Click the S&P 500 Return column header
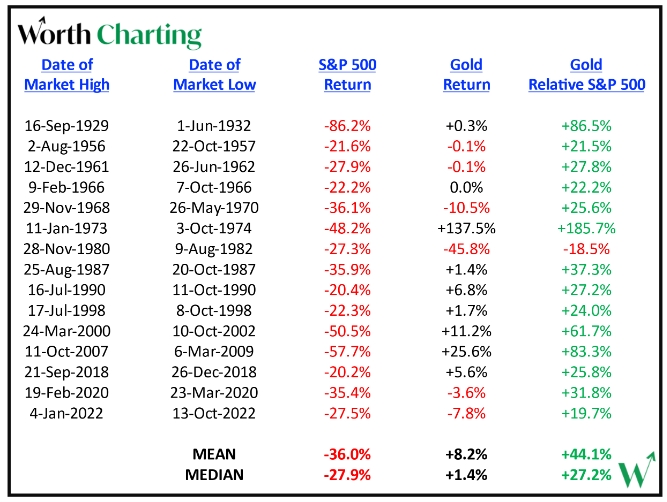Viewport: 667px width, 502px height. coord(347,75)
